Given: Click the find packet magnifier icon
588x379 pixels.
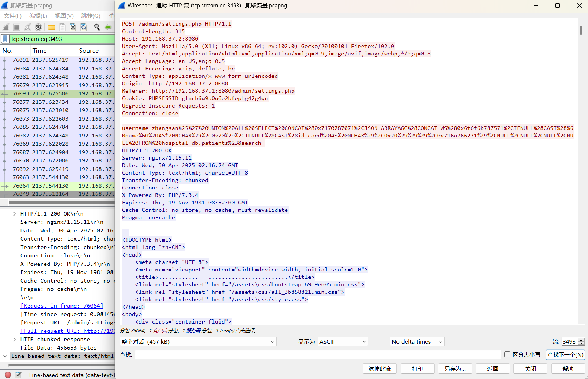Looking at the screenshot, I should click(x=97, y=27).
